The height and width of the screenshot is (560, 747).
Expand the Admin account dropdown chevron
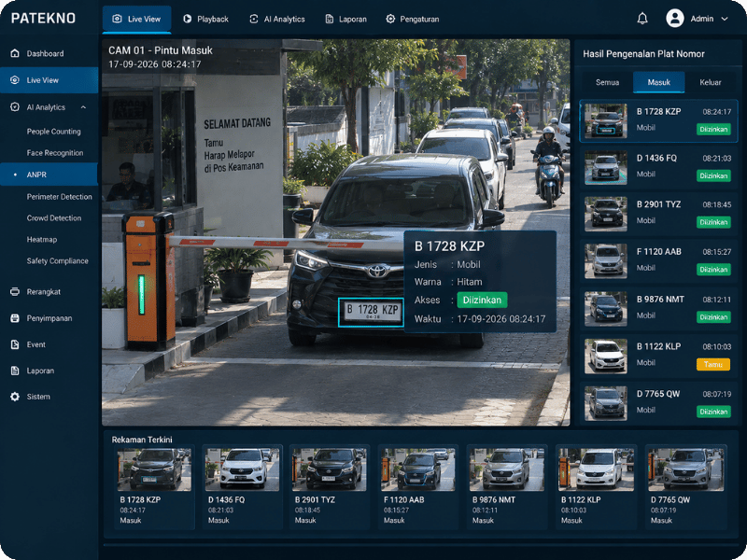(725, 19)
